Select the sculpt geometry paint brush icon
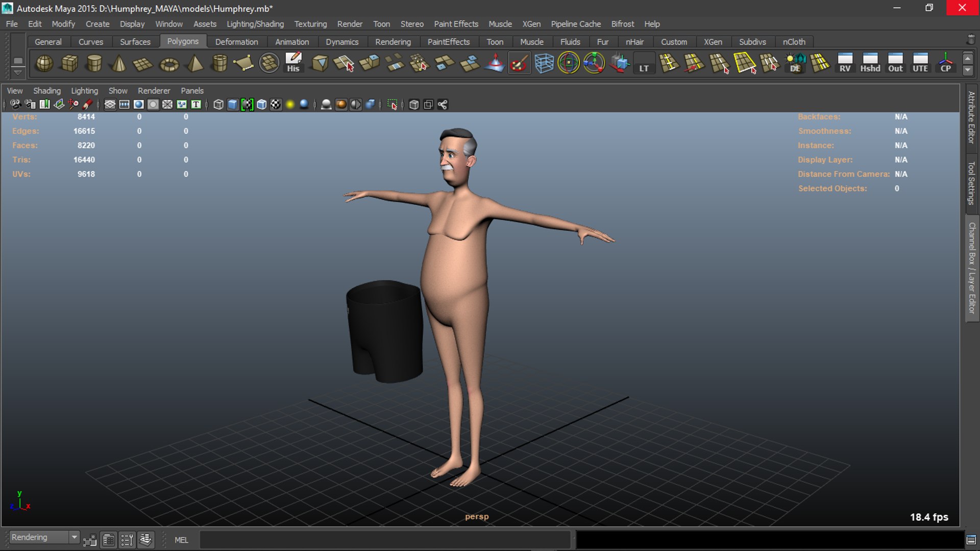The width and height of the screenshot is (980, 551). 519,63
